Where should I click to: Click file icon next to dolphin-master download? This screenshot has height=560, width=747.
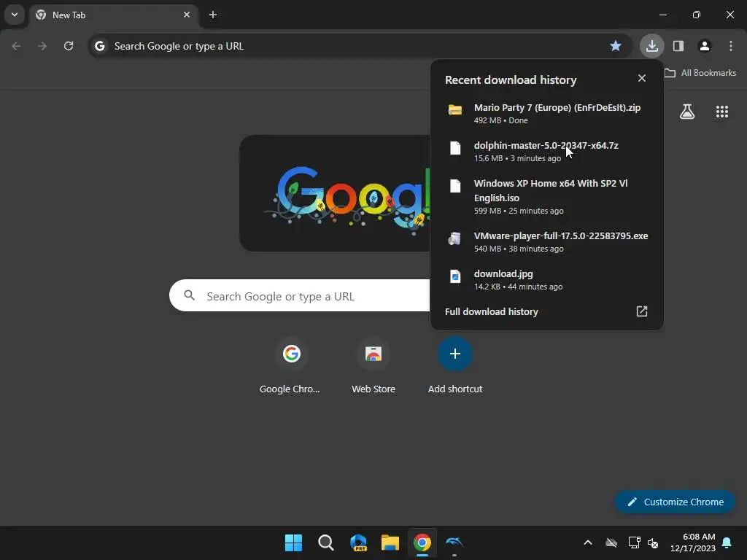click(x=455, y=147)
